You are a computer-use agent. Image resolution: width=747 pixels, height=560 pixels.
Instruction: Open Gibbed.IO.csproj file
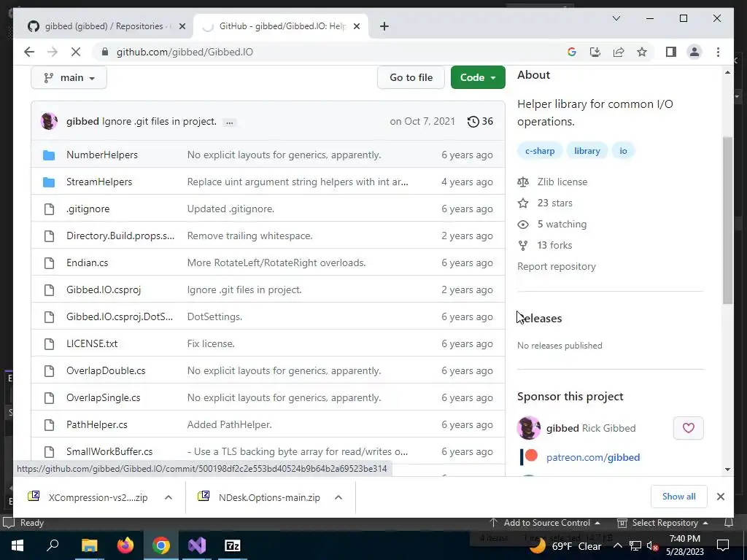coord(104,290)
